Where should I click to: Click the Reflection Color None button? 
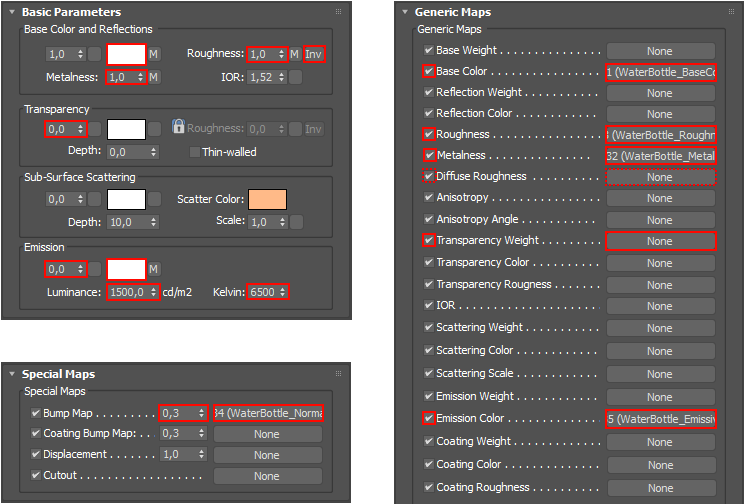click(x=660, y=114)
